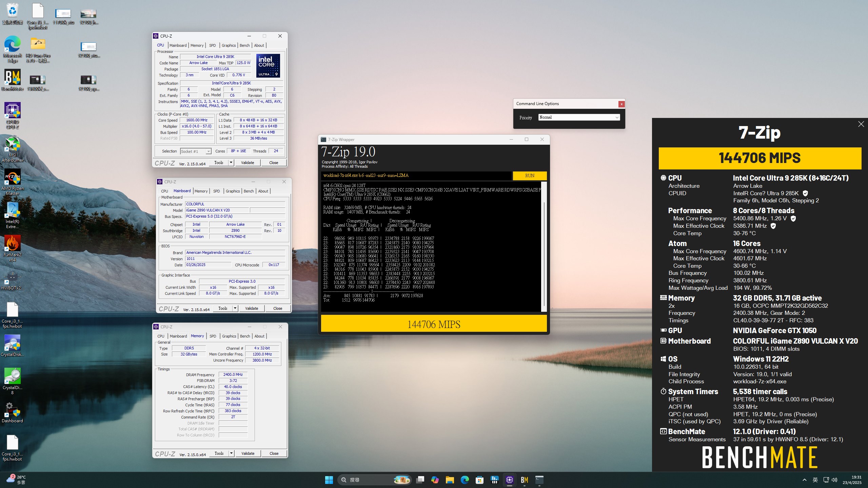This screenshot has width=868, height=488.
Task: Switch to BenchMate via taskbar icon
Action: [524, 480]
